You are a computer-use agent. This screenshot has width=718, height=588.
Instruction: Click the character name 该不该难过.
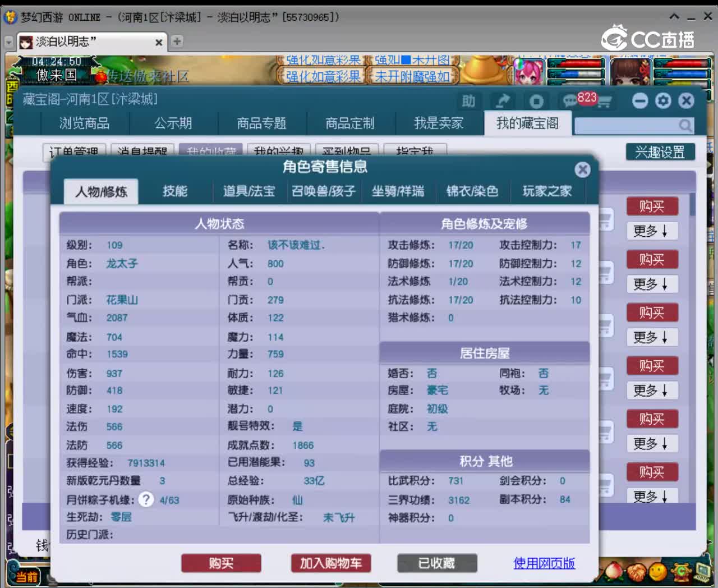tap(296, 245)
